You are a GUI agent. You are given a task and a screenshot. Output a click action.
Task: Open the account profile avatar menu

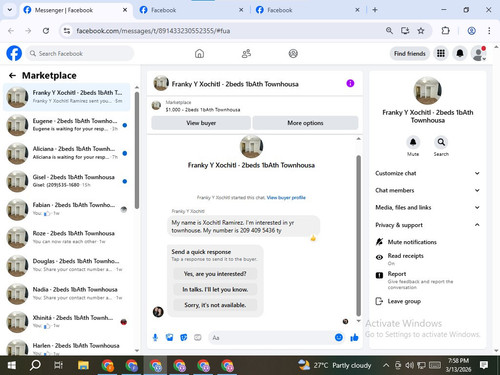pos(479,53)
